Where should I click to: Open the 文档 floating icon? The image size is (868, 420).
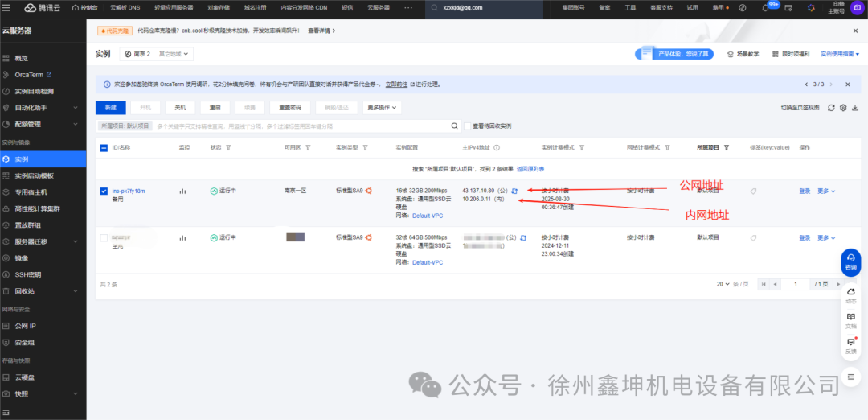[851, 319]
